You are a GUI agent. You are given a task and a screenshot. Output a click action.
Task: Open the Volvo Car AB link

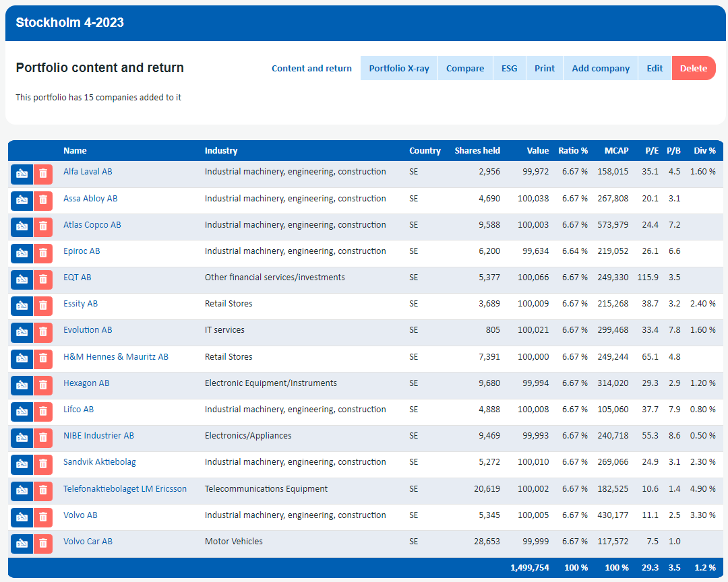[88, 542]
